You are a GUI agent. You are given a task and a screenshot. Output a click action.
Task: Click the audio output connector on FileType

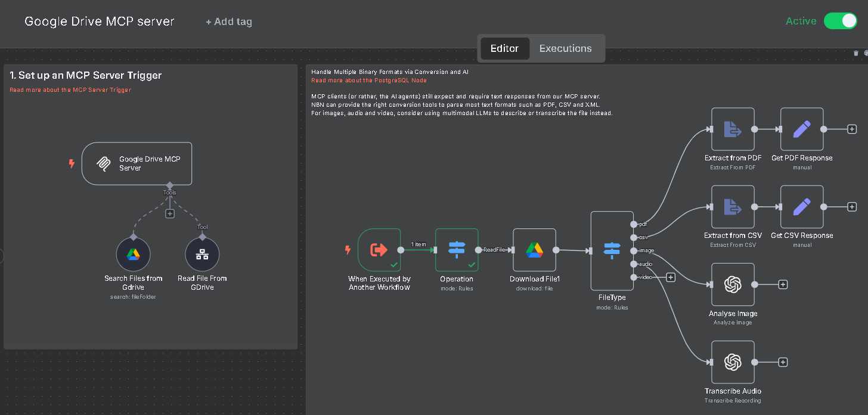tap(634, 264)
